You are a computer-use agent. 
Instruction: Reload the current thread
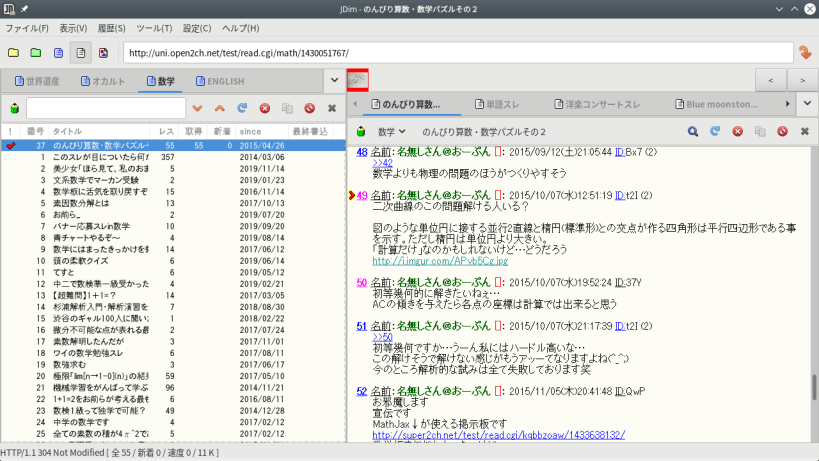click(x=715, y=132)
